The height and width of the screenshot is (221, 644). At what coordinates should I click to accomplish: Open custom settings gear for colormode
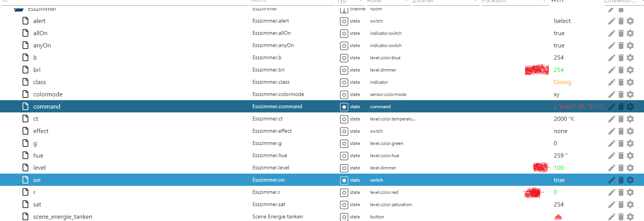pos(630,94)
